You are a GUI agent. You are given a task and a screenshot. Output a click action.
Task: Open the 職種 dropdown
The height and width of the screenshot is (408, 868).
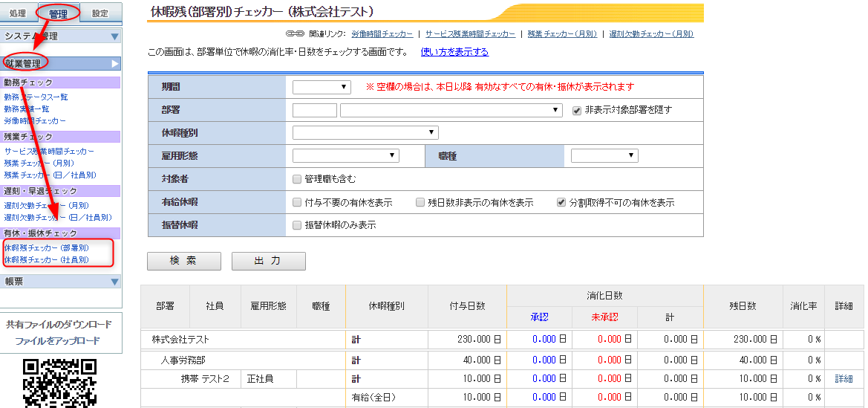click(x=604, y=156)
